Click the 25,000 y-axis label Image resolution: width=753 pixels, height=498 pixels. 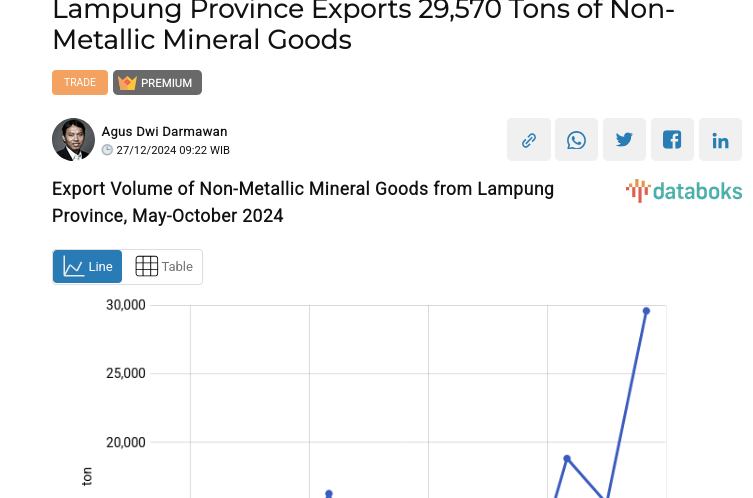126,374
